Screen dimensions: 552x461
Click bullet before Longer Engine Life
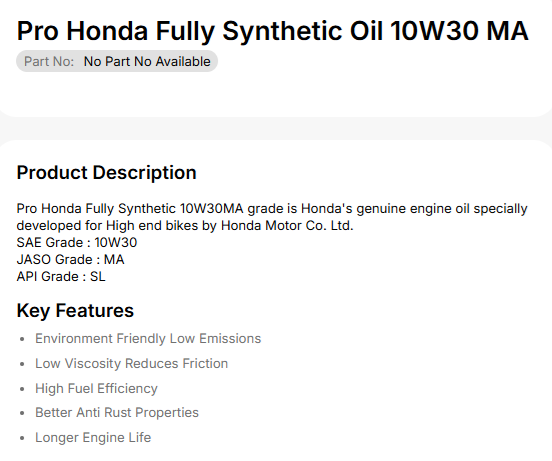tap(23, 438)
